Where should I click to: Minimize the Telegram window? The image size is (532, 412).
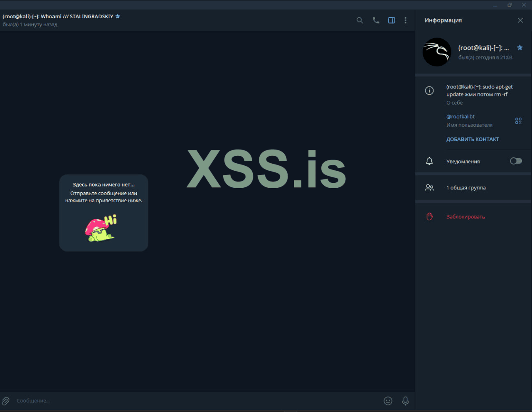pos(495,5)
